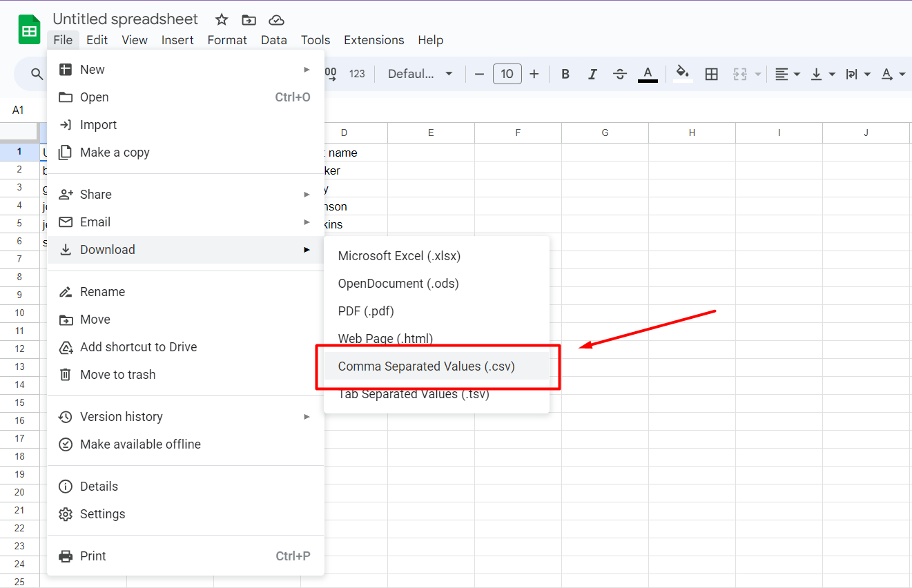The image size is (912, 588).
Task: Select the text color swatch
Action: click(648, 74)
